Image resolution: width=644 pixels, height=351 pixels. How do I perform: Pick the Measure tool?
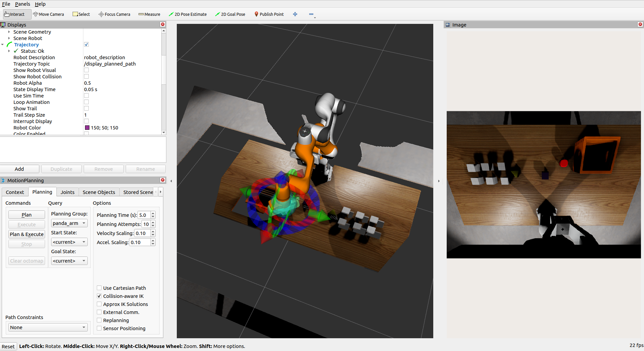tap(149, 14)
